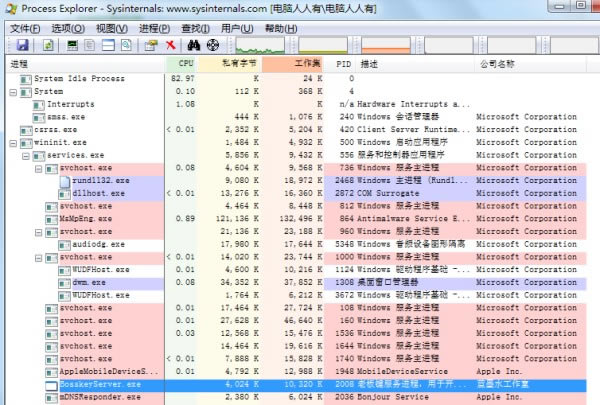Collapse the System process tree node
The height and width of the screenshot is (405, 600).
pos(13,92)
